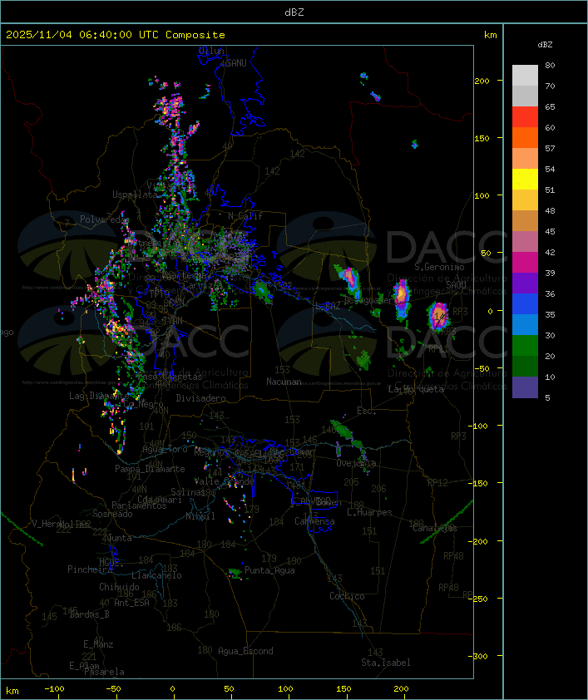The image size is (588, 700).
Task: Click the red 60-65 dBZ legend swatch
Action: click(525, 116)
